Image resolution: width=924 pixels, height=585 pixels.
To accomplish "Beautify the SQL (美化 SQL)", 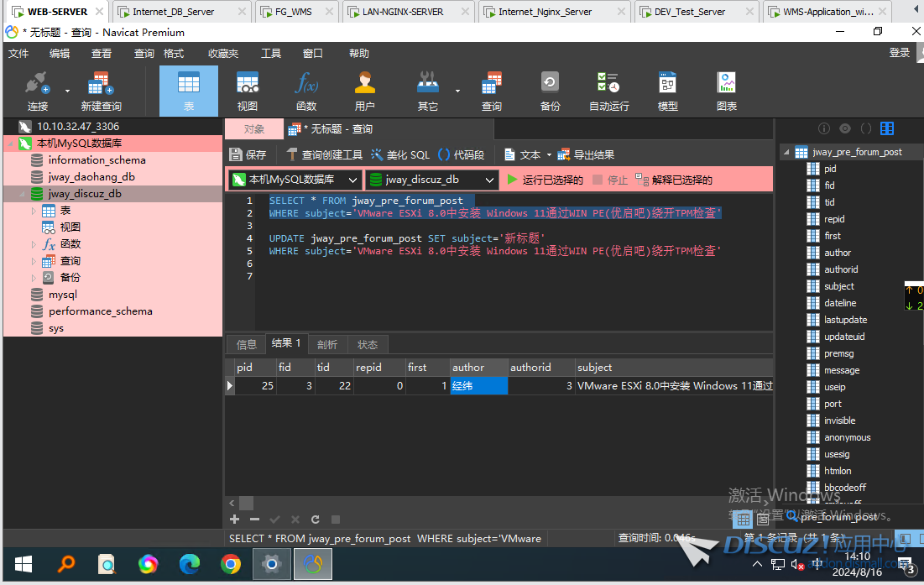I will coord(400,154).
